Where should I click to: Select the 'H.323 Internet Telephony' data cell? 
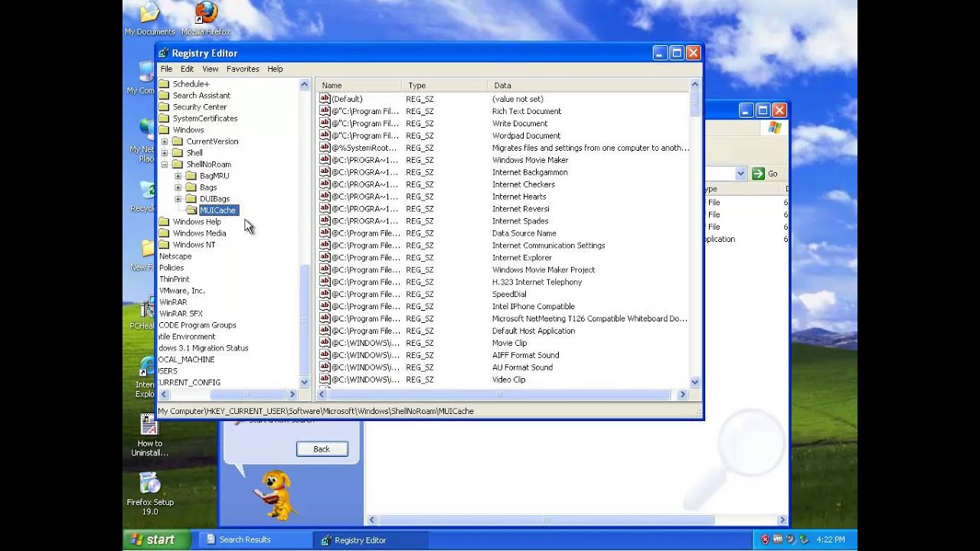pyautogui.click(x=537, y=282)
